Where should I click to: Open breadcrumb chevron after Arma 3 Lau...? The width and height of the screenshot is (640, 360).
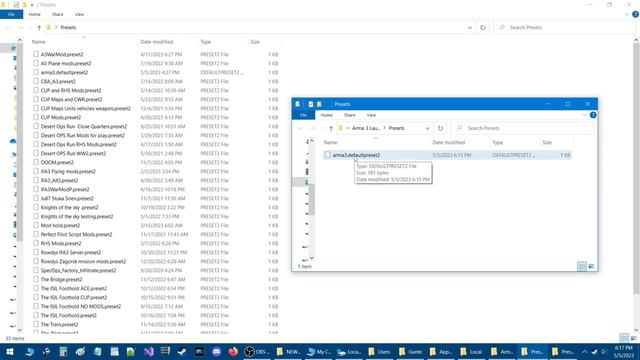tap(384, 128)
